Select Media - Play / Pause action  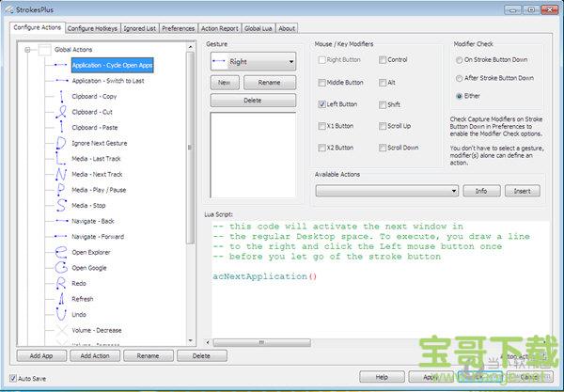99,190
